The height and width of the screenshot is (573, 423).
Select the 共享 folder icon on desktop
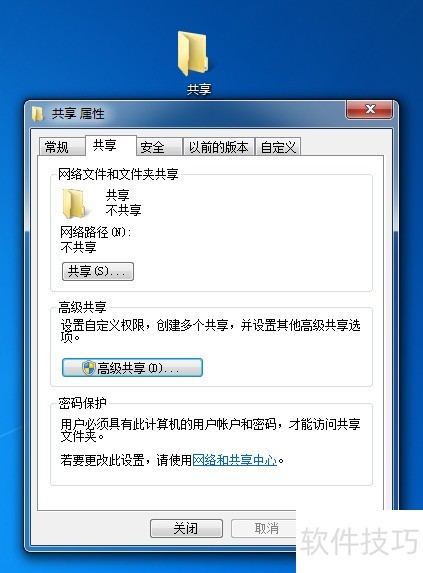point(193,54)
